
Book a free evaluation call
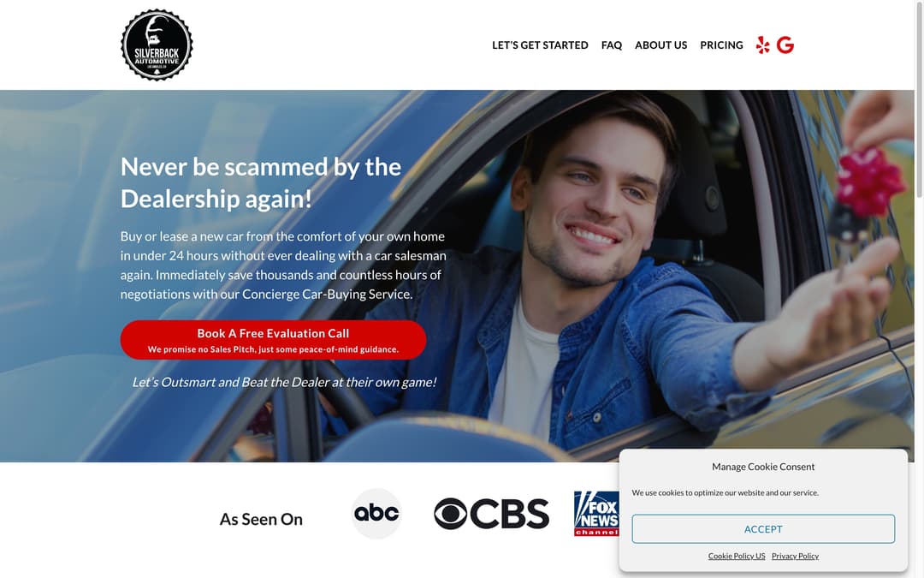(x=274, y=340)
